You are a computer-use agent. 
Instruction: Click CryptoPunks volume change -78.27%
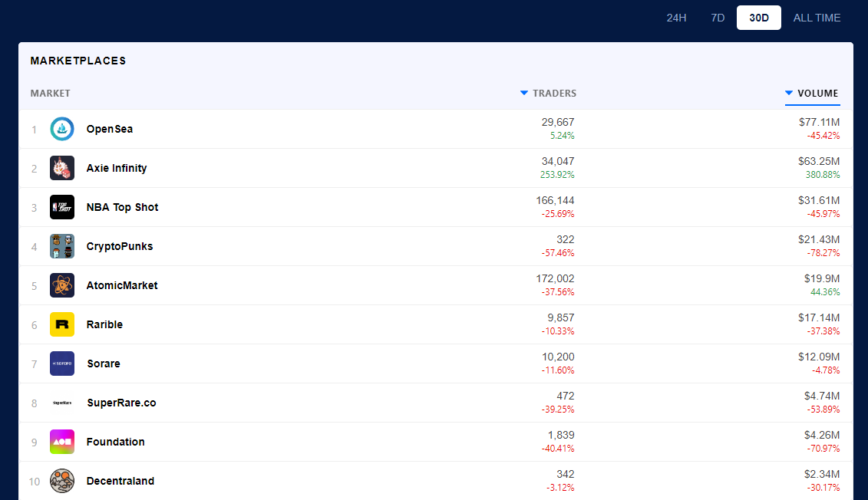[823, 253]
